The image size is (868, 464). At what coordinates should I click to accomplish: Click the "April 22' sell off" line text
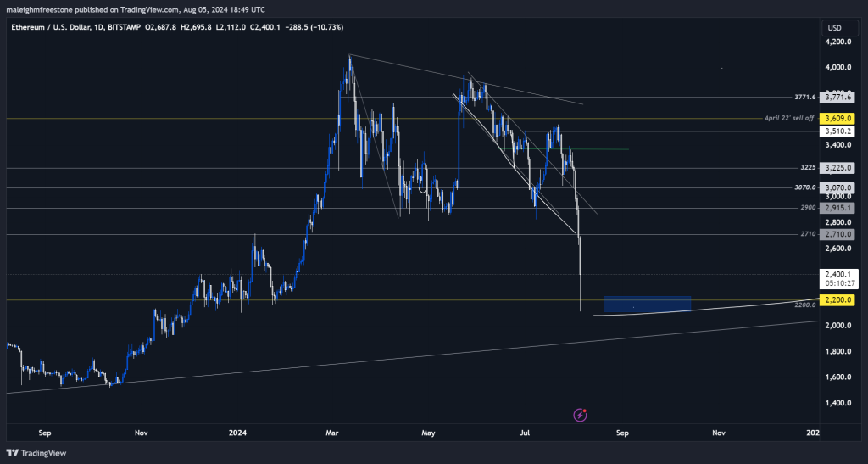(789, 119)
